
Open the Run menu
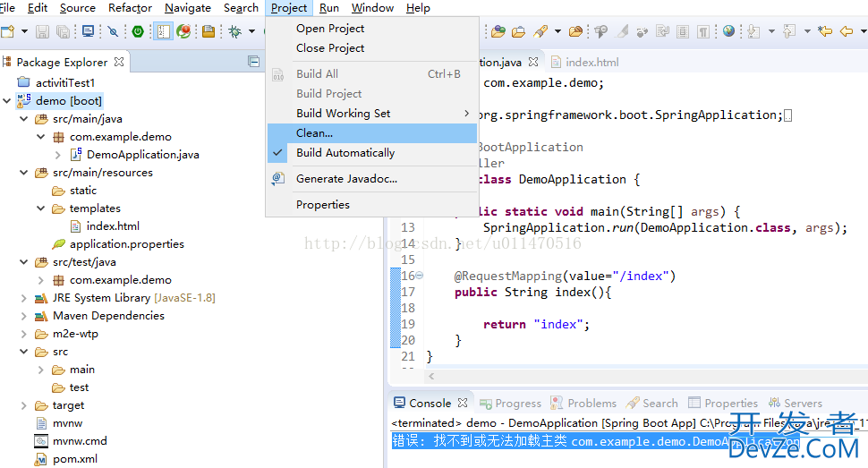(328, 8)
